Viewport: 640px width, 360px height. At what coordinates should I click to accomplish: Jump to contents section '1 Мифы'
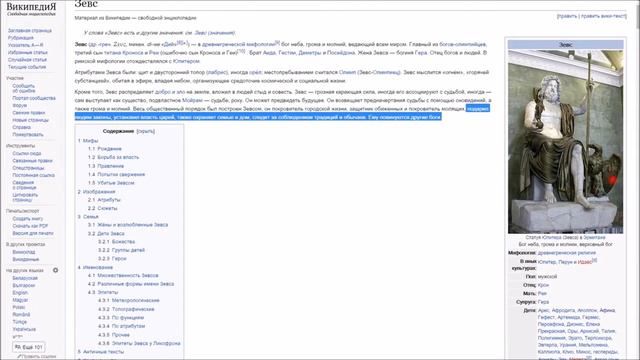pos(88,141)
